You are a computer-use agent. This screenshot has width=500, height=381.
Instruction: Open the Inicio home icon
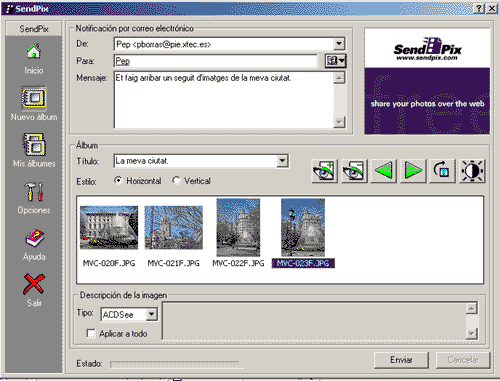click(x=34, y=52)
